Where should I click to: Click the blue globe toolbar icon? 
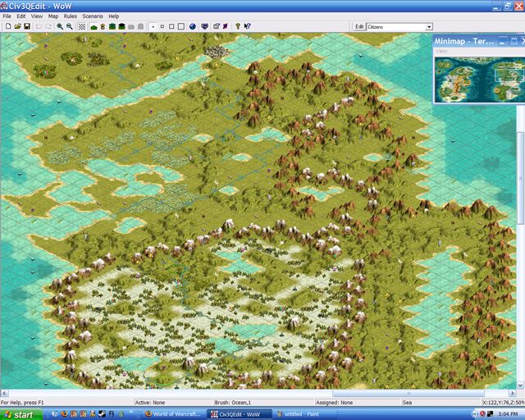pyautogui.click(x=193, y=26)
